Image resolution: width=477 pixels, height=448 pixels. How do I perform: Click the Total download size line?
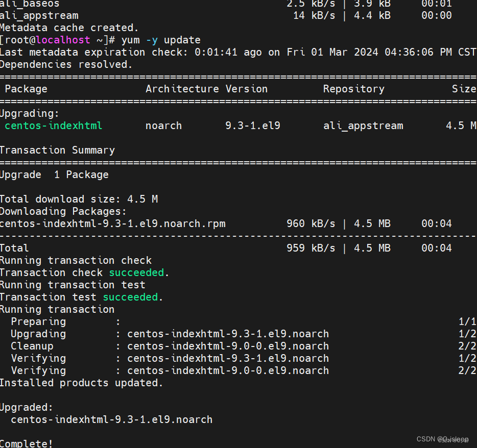(x=79, y=199)
